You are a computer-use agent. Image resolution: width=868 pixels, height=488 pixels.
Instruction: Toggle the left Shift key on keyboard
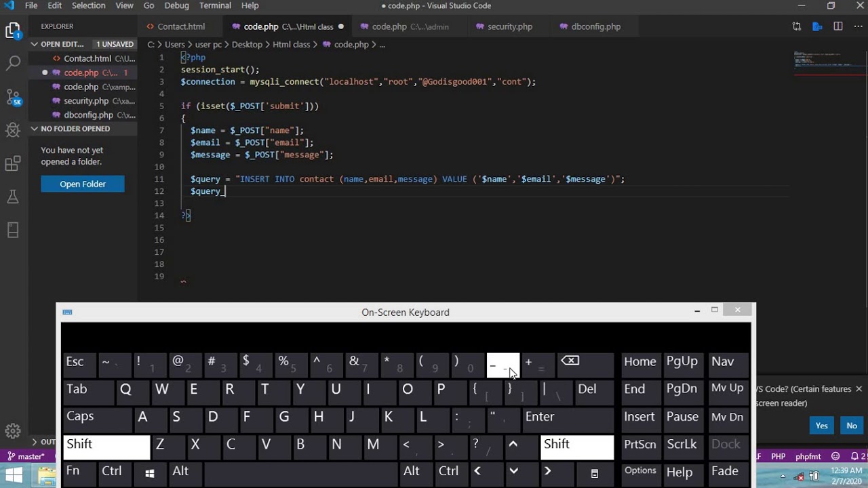point(106,447)
